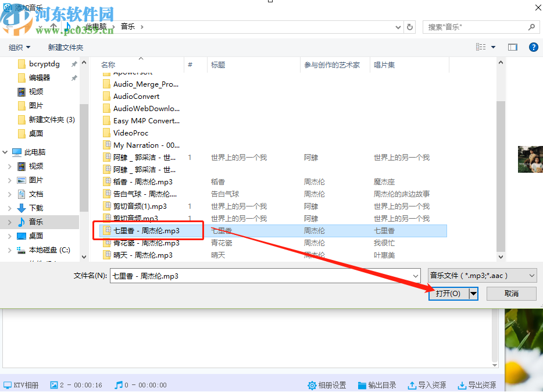The height and width of the screenshot is (392, 543).
Task: Open 文件名 combo dropdown arrow
Action: (416, 276)
